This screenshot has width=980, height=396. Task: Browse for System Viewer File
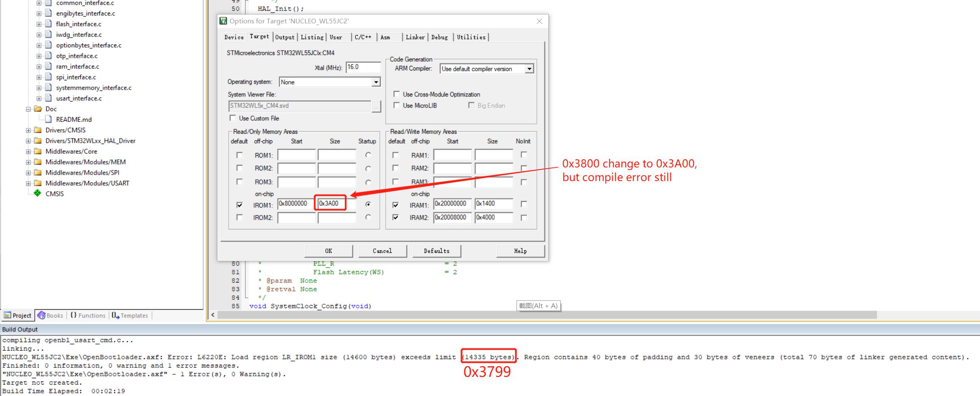point(376,106)
